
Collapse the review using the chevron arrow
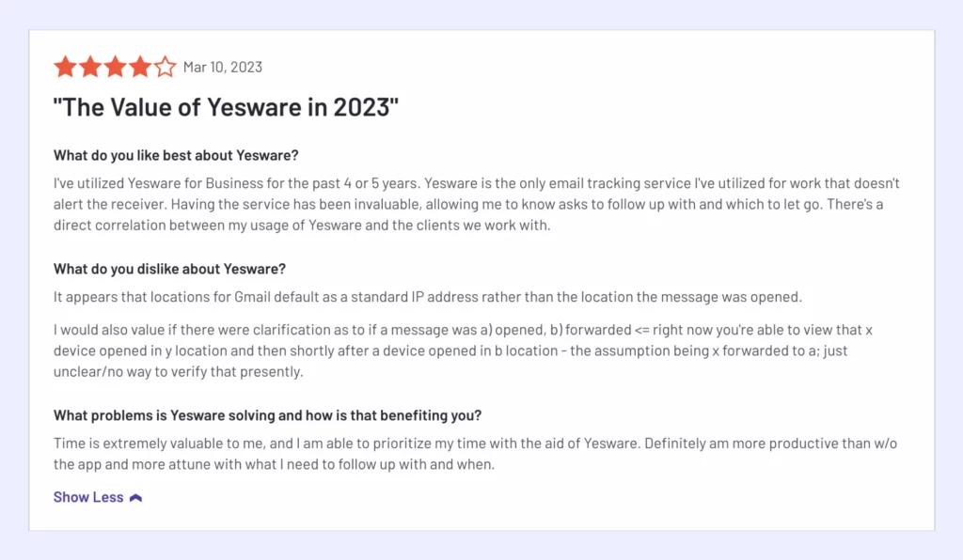coord(135,496)
